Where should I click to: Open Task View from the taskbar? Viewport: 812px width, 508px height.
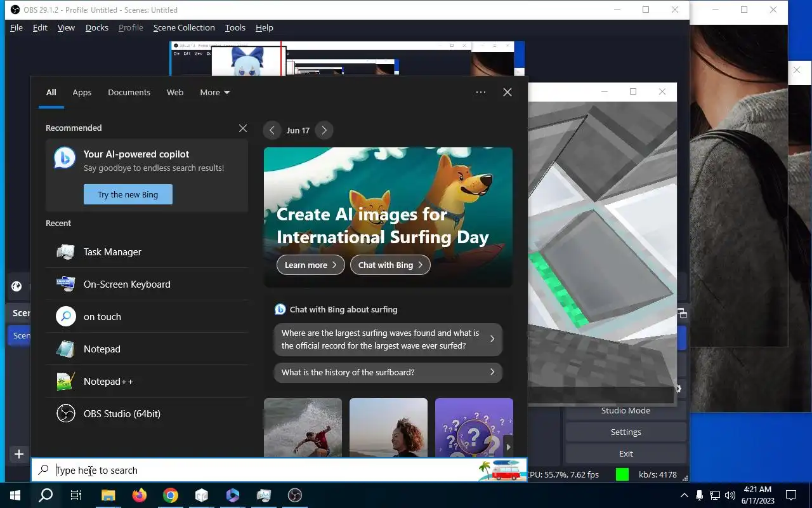(76, 495)
